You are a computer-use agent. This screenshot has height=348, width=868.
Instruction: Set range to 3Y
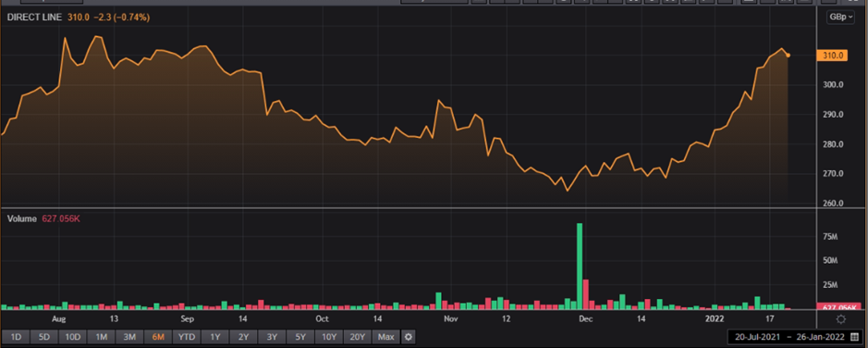(x=272, y=336)
